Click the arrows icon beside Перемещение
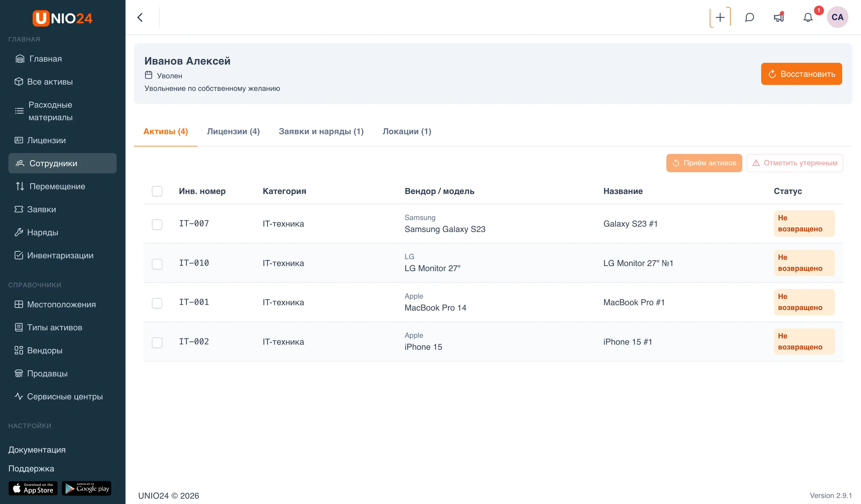The image size is (861, 504). (x=20, y=186)
